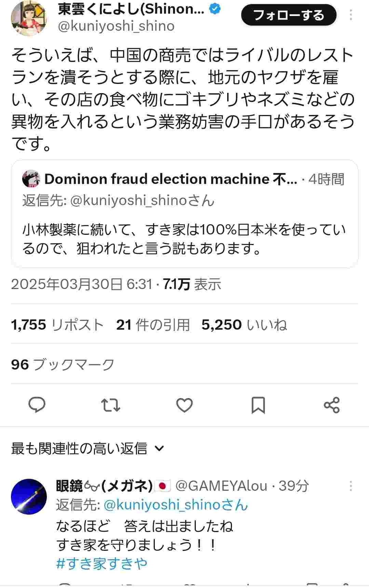Open more options on the 眼鏡 reply
The height and width of the screenshot is (588, 369).
click(x=351, y=486)
